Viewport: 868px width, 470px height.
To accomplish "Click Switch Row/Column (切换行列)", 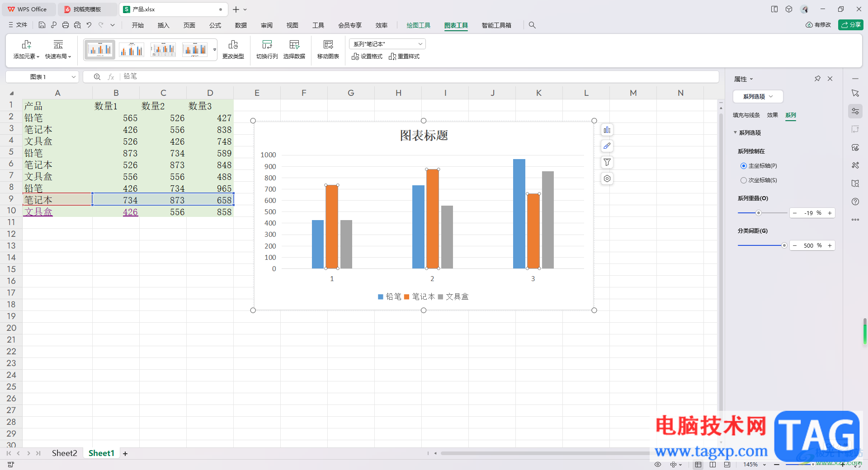I will click(267, 49).
